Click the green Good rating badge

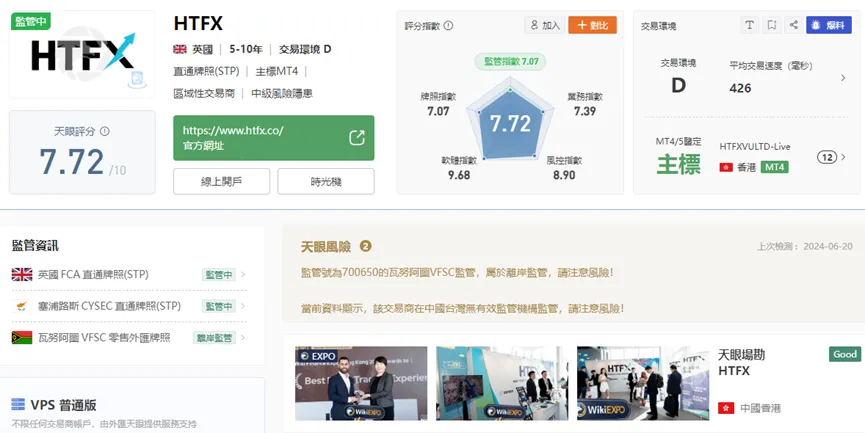[845, 354]
